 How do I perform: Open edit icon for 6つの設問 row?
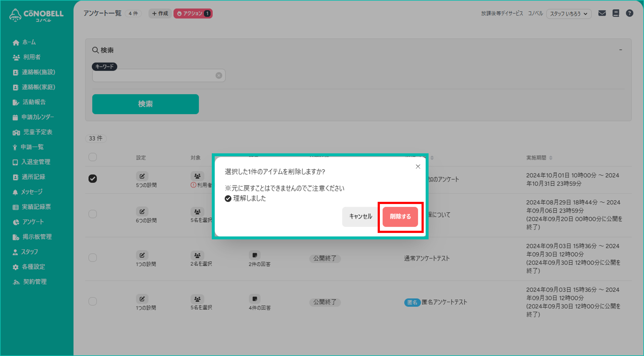coord(142,212)
